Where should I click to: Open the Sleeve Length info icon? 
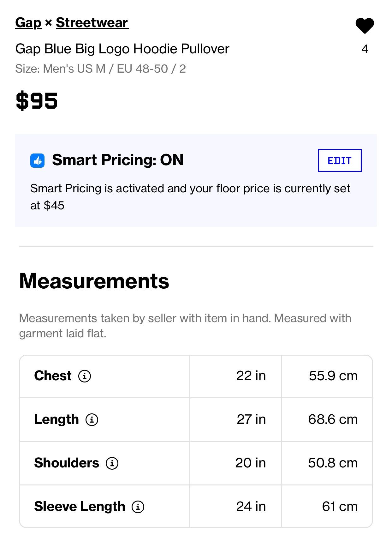[138, 507]
